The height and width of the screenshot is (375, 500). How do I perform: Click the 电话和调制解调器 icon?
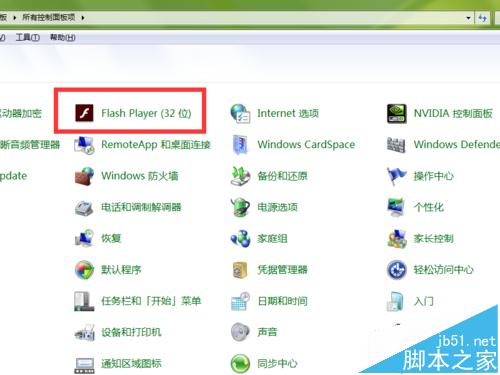pos(84,207)
